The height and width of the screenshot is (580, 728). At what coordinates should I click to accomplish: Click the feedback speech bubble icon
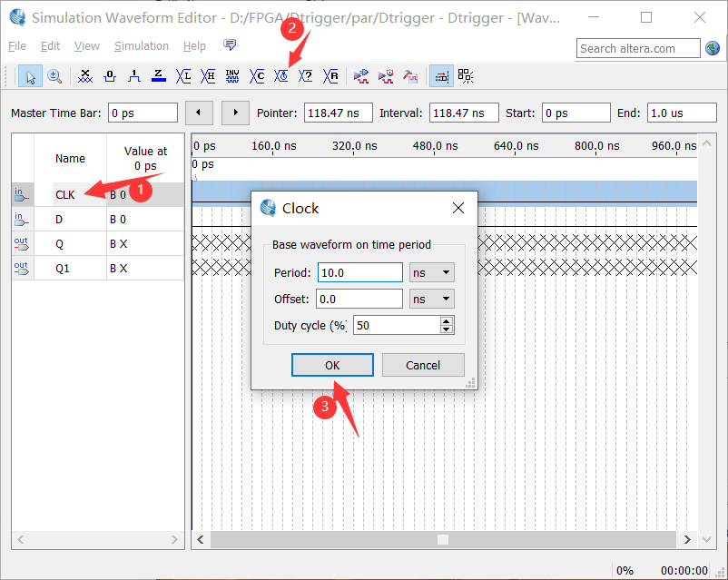coord(230,45)
